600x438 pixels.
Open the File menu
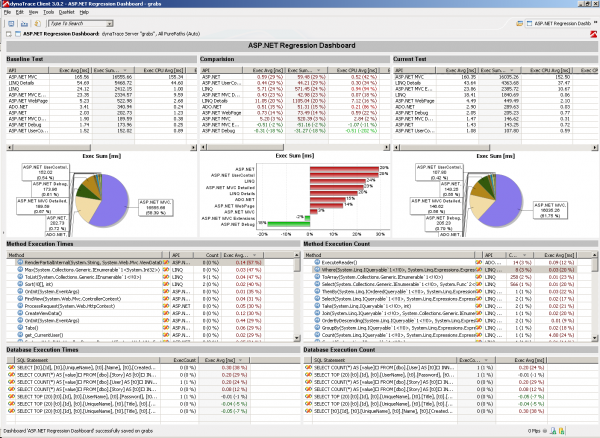click(x=7, y=12)
